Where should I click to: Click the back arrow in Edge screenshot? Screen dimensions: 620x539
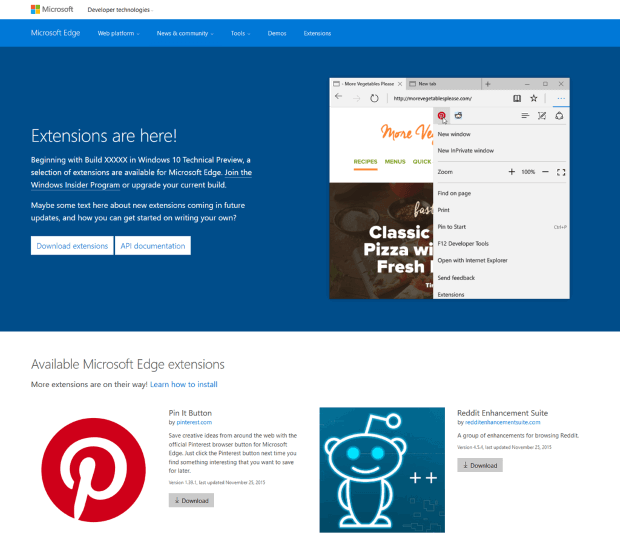[x=338, y=96]
